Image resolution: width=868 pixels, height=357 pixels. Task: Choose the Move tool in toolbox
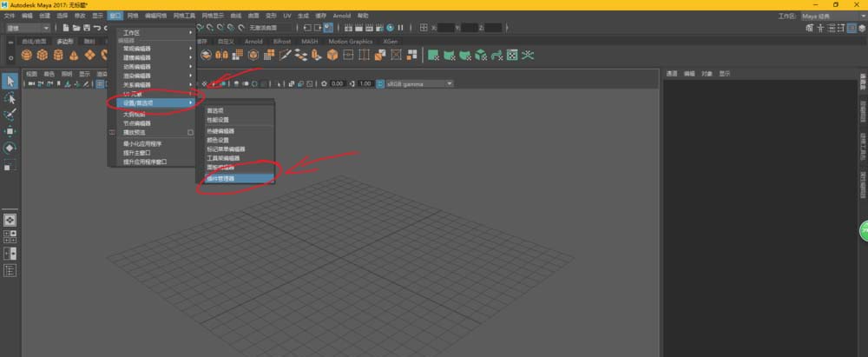pyautogui.click(x=10, y=131)
